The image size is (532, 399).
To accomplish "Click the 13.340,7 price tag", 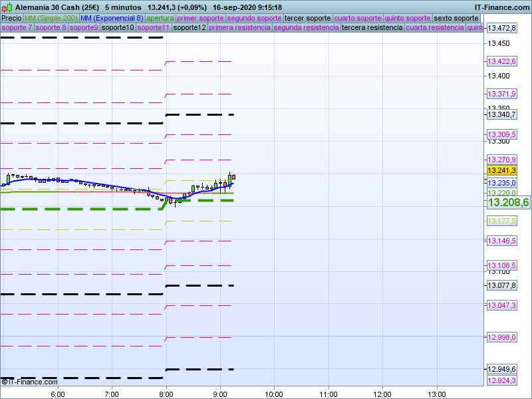I will coord(501,114).
